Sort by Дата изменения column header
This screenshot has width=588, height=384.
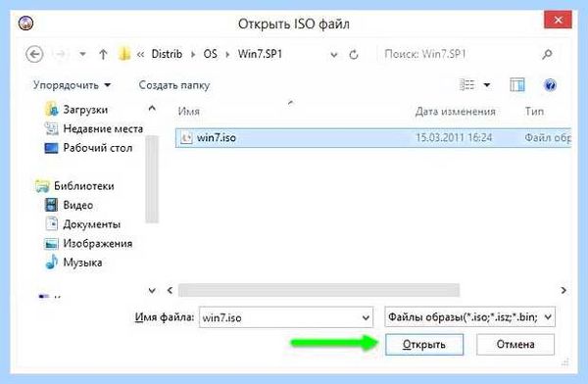click(x=456, y=112)
